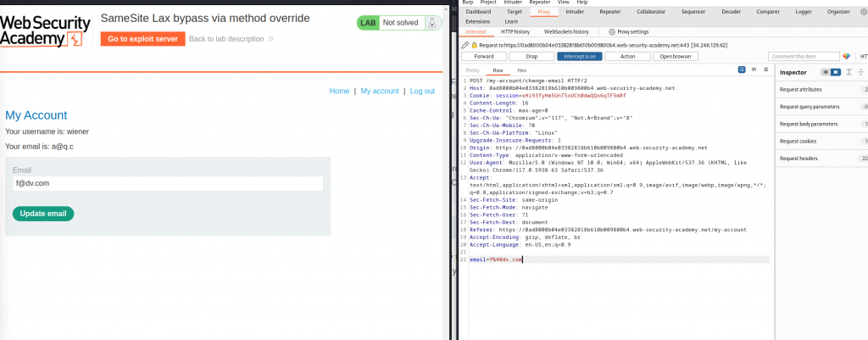Click the Proxy settings gear icon
This screenshot has width=868, height=340.
point(612,32)
